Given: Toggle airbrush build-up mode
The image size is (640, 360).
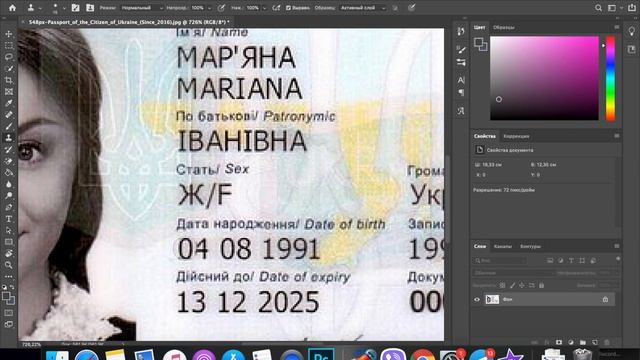Looking at the screenshot, I should [x=276, y=8].
